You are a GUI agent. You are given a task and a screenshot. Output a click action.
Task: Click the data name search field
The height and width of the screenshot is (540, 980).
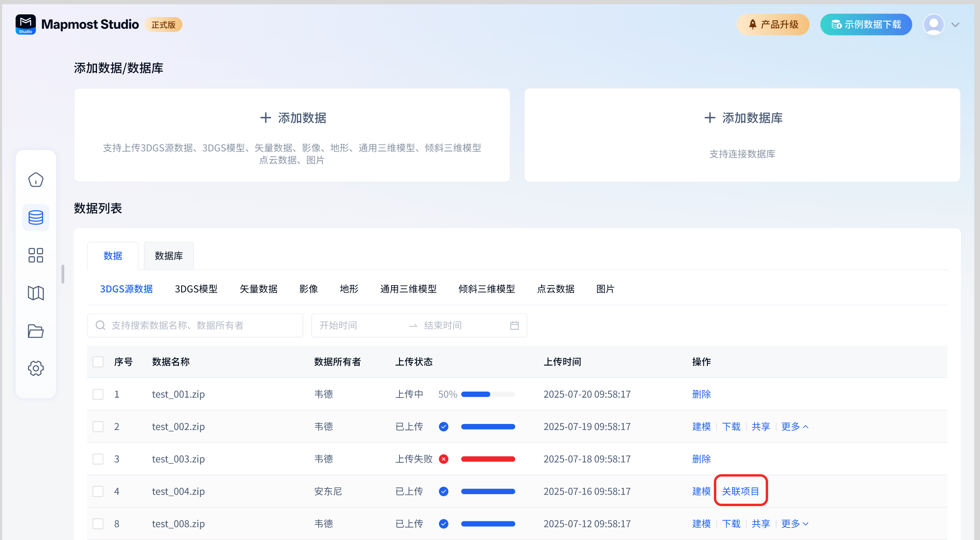[195, 325]
